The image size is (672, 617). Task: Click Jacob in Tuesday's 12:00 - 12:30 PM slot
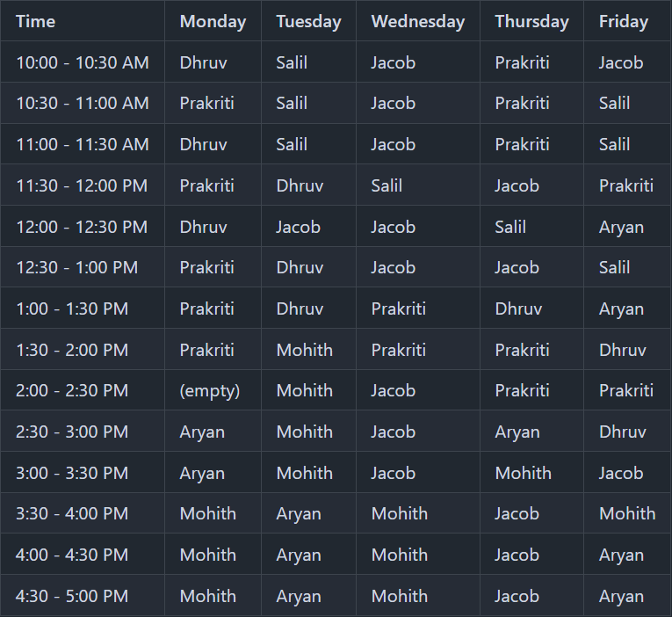pyautogui.click(x=298, y=227)
